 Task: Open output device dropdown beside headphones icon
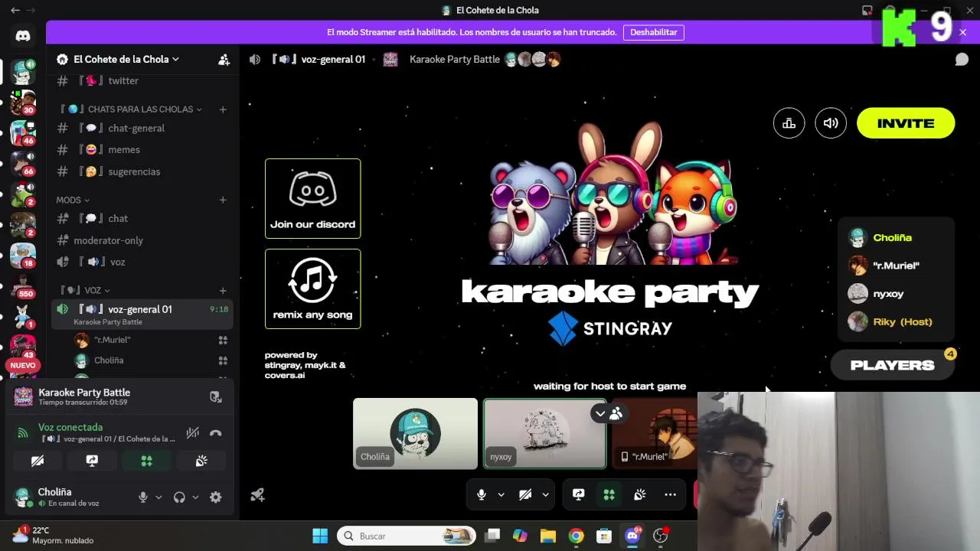click(195, 497)
